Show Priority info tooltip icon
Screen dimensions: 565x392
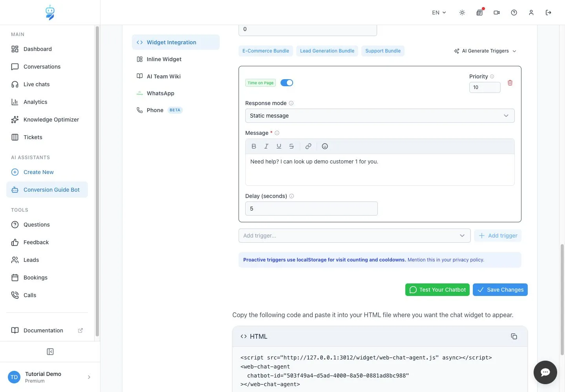(x=492, y=76)
